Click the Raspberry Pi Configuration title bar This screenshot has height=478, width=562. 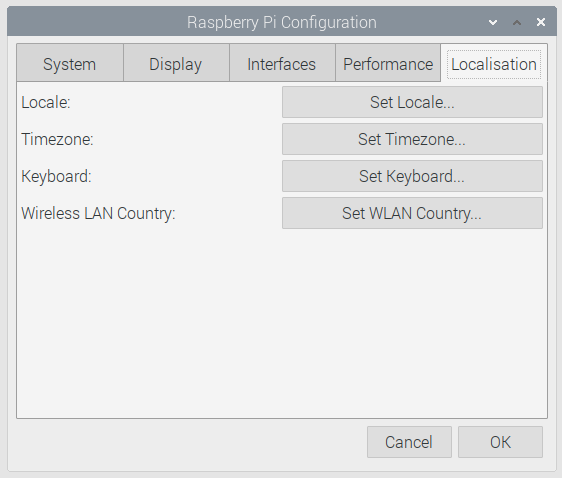click(282, 22)
